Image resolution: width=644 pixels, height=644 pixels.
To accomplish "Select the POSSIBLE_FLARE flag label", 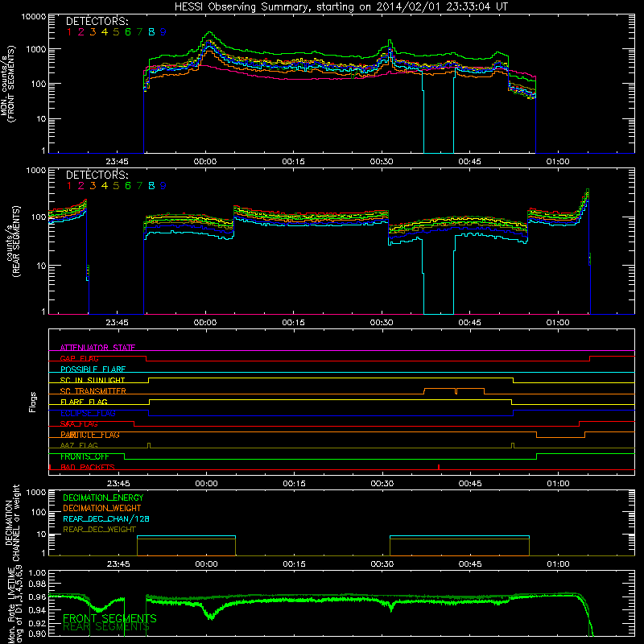I will tap(93, 369).
